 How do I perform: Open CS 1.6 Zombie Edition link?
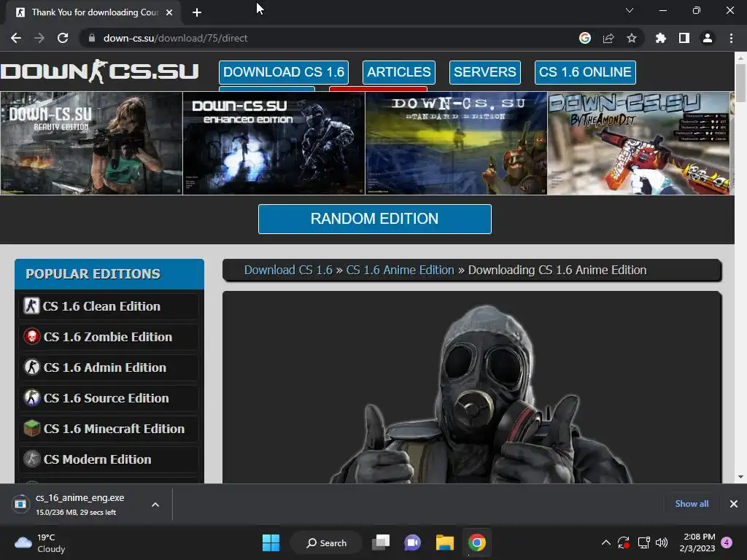point(109,337)
